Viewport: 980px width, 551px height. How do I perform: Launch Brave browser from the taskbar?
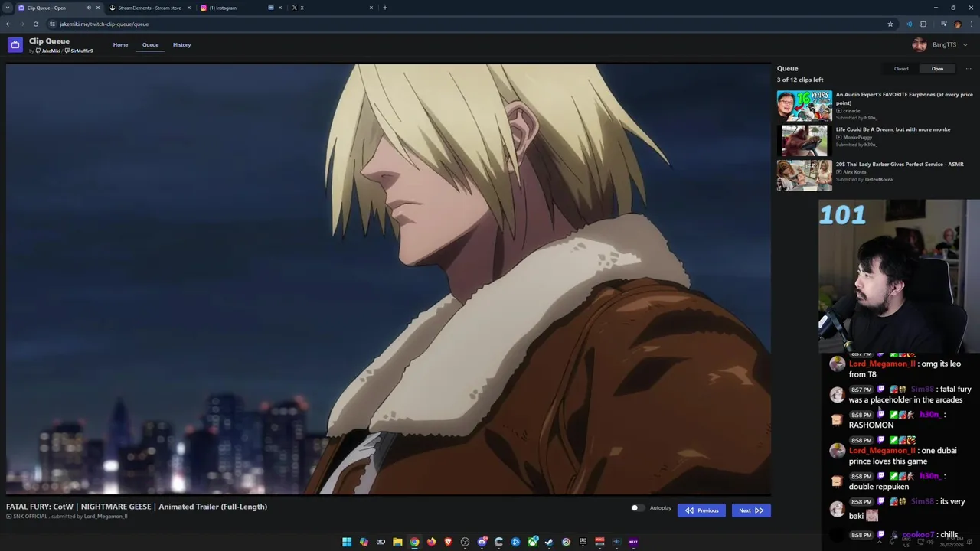pyautogui.click(x=448, y=542)
